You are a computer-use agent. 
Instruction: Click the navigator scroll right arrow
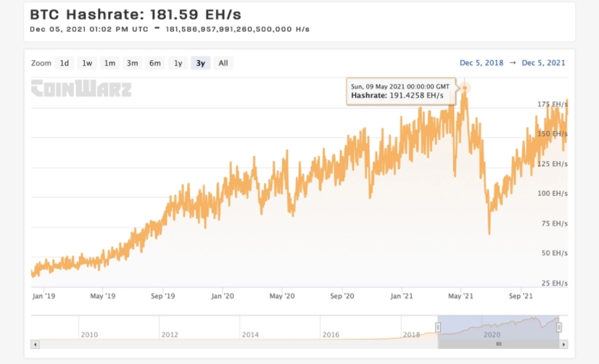coord(563,344)
